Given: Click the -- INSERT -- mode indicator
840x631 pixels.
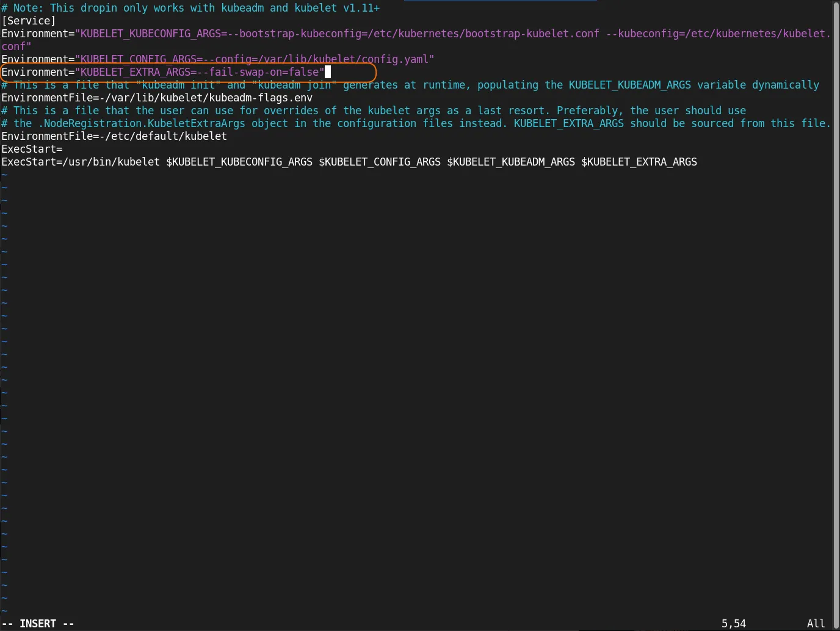Looking at the screenshot, I should (x=38, y=624).
